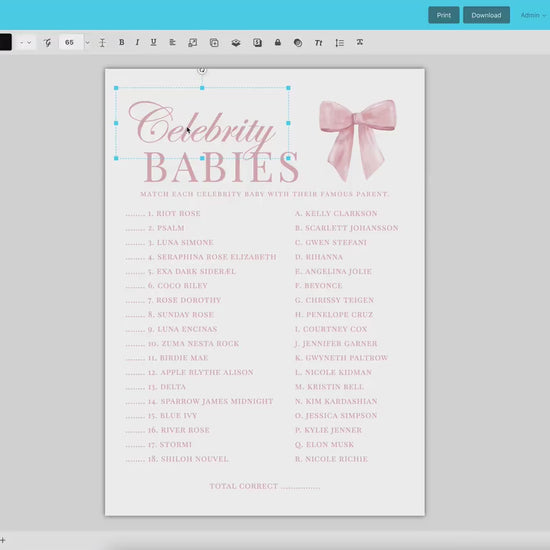This screenshot has width=550, height=550.
Task: Open the Admin account dropdown
Action: point(533,15)
